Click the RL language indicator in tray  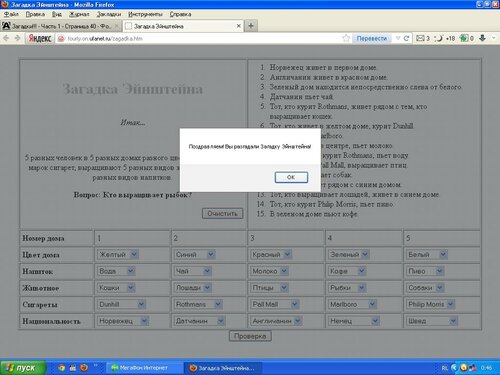click(444, 368)
